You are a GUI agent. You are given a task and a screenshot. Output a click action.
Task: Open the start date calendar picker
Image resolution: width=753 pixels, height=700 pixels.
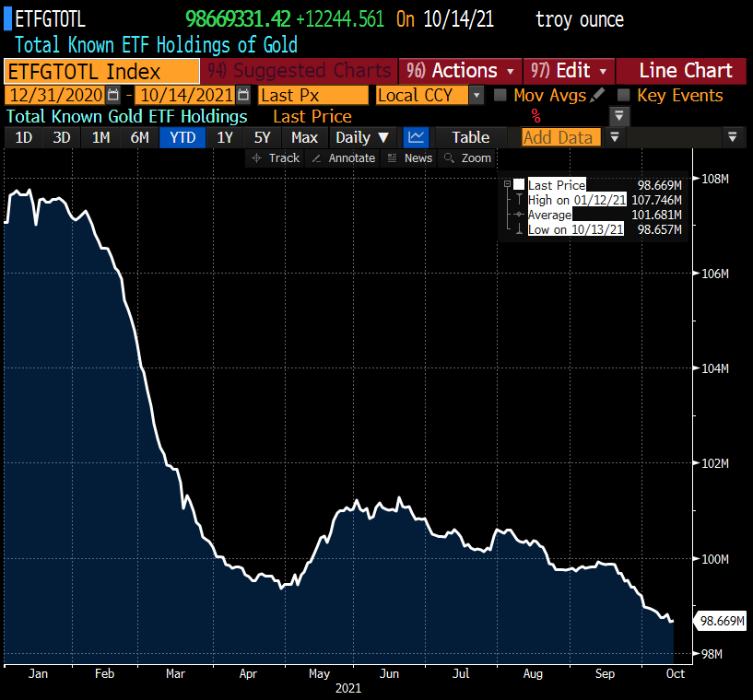click(x=112, y=95)
